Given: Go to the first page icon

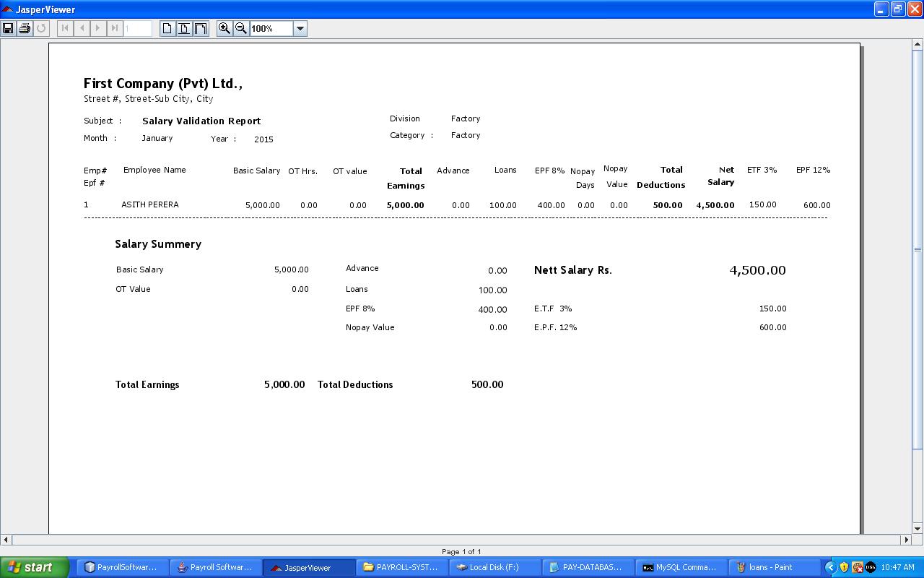Looking at the screenshot, I should click(64, 28).
